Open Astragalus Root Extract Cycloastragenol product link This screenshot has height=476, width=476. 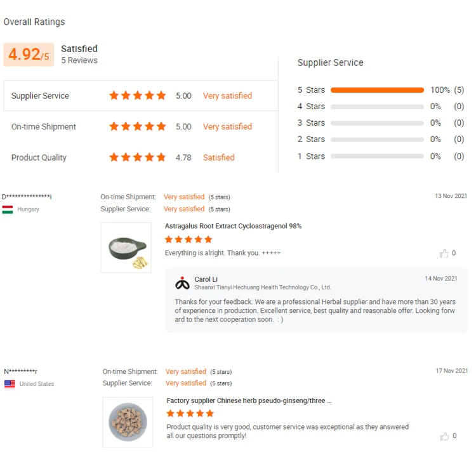pos(233,226)
